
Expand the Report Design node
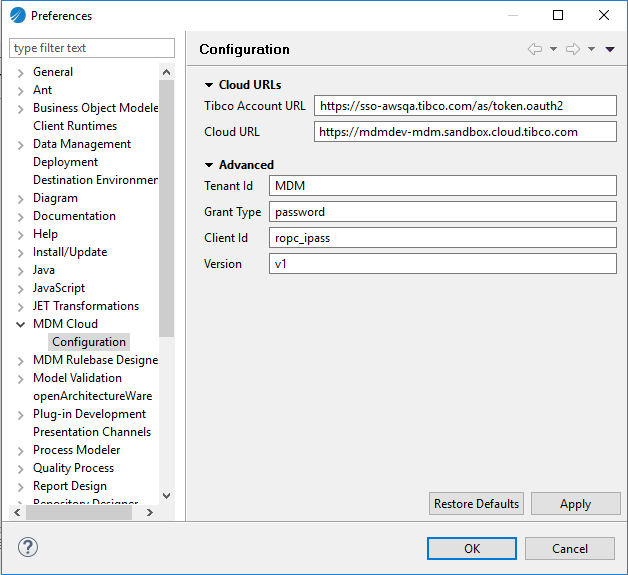pos(20,487)
